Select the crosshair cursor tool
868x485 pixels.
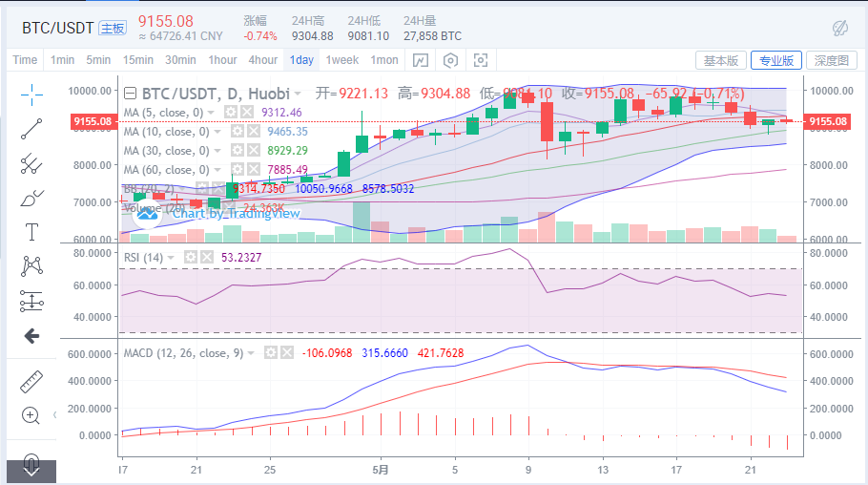tap(31, 95)
